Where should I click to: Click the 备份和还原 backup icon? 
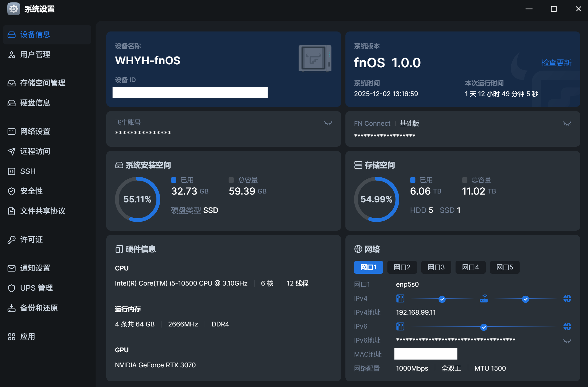[12, 308]
